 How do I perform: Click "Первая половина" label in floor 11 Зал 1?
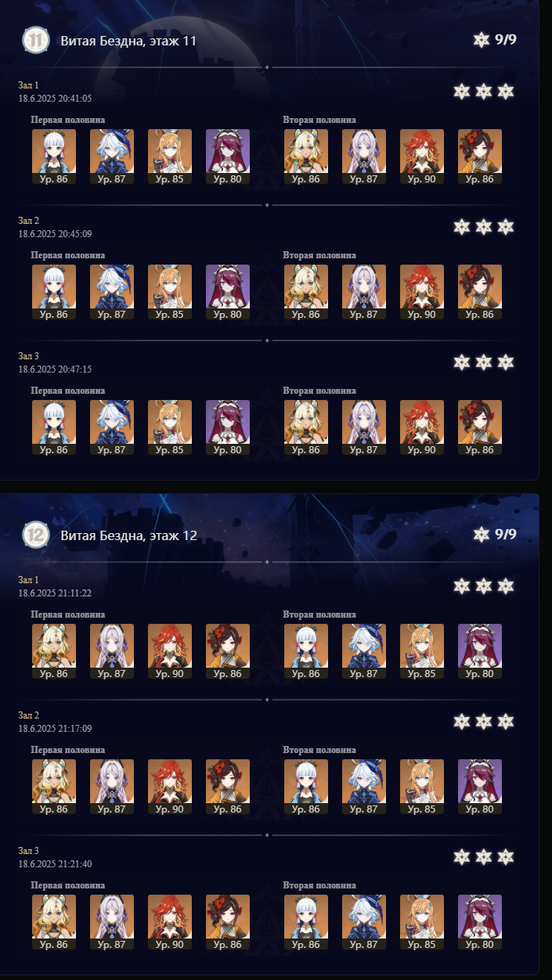point(68,120)
